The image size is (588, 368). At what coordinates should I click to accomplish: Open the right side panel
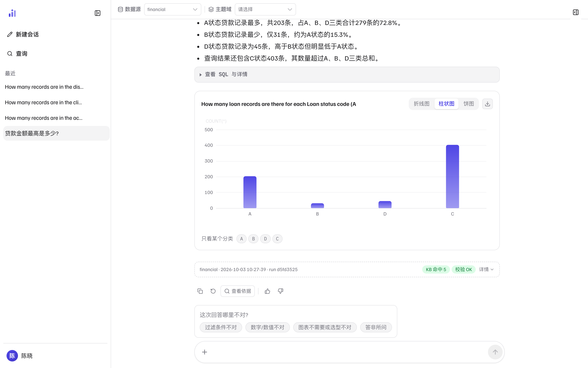[576, 12]
